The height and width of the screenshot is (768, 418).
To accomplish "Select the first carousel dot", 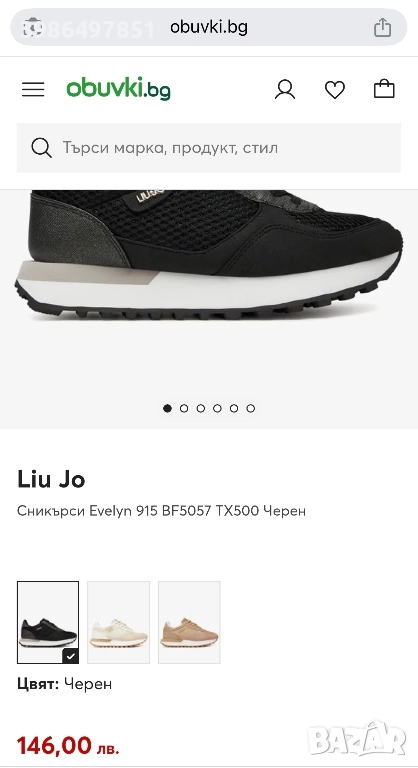I will [x=168, y=408].
